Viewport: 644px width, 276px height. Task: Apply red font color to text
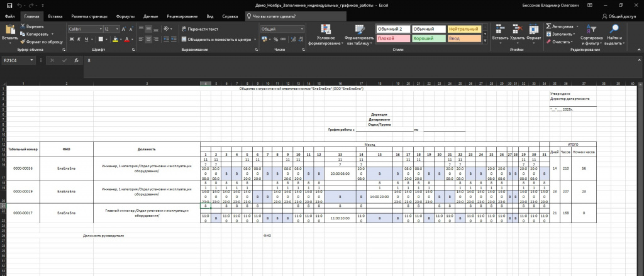(x=126, y=40)
